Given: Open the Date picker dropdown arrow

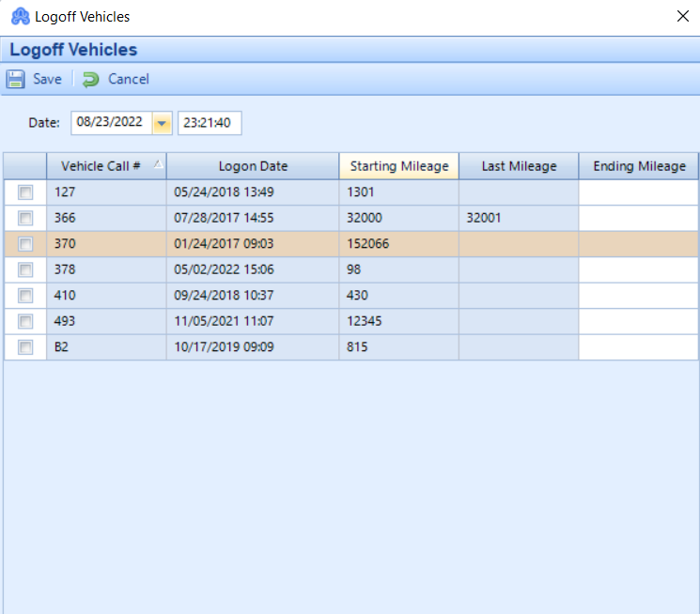Looking at the screenshot, I should click(x=162, y=123).
